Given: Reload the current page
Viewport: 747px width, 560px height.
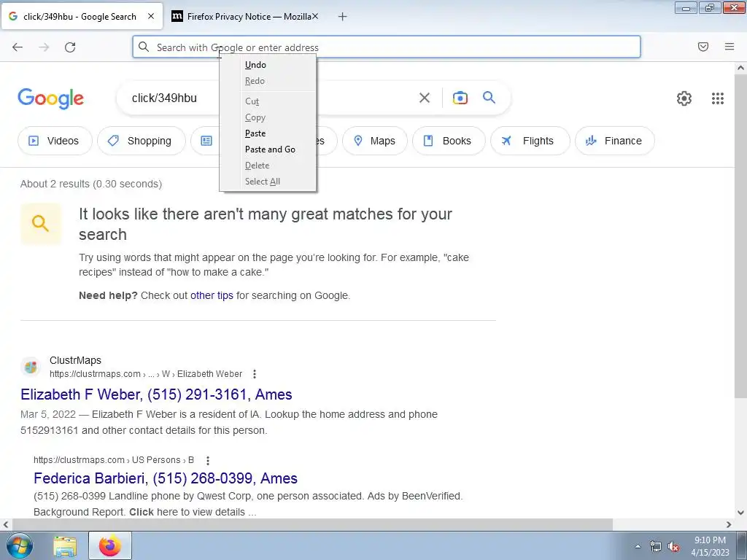Looking at the screenshot, I should (x=70, y=47).
